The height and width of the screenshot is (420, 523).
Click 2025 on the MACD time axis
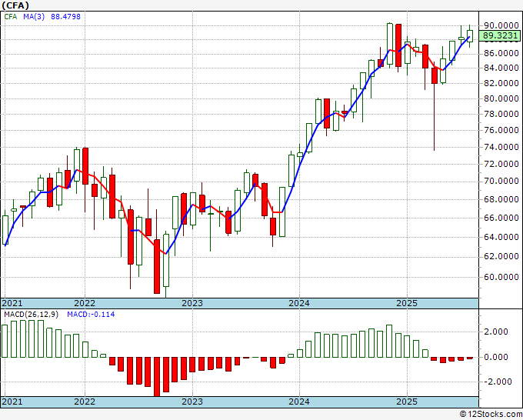coord(407,402)
